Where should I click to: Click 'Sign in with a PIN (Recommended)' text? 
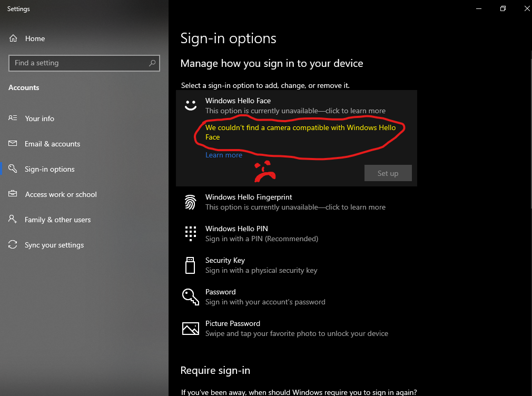[262, 239]
